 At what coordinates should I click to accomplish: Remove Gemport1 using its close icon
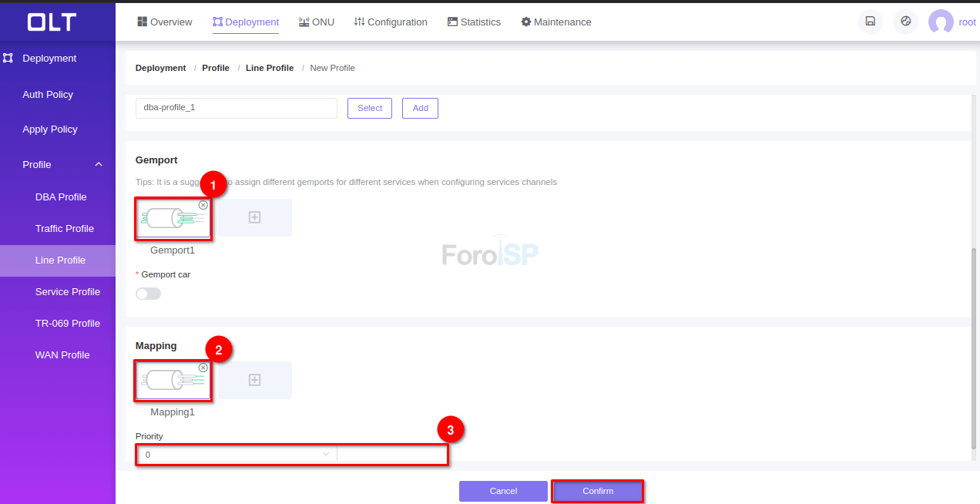[203, 205]
